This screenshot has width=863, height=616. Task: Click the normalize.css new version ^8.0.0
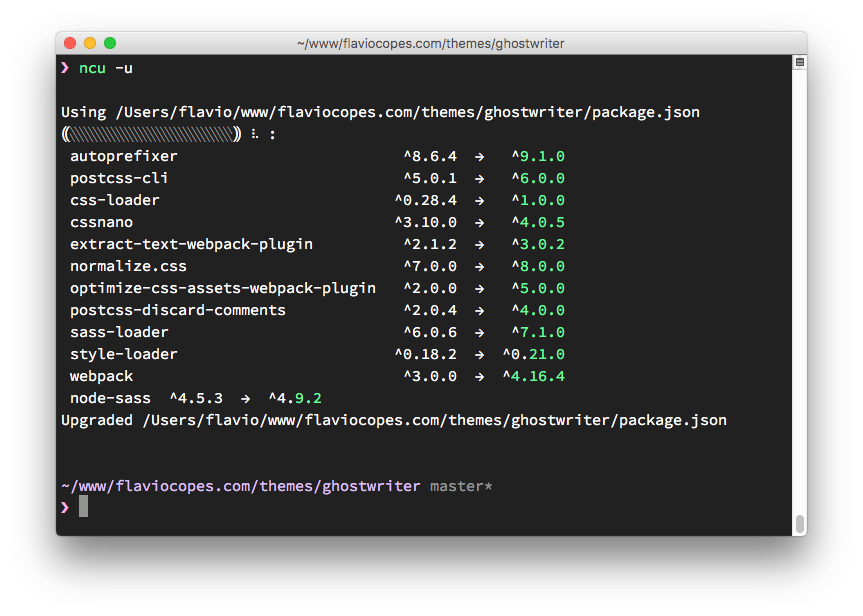tap(538, 266)
